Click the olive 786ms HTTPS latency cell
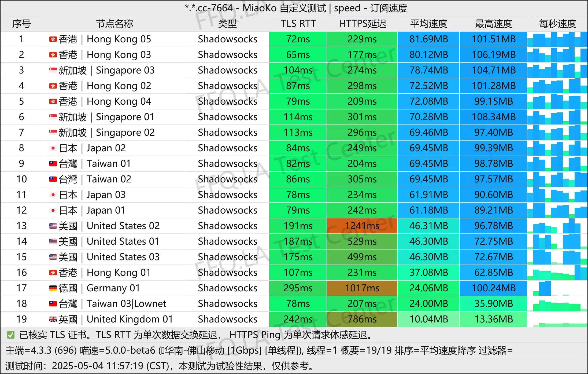 tap(362, 319)
